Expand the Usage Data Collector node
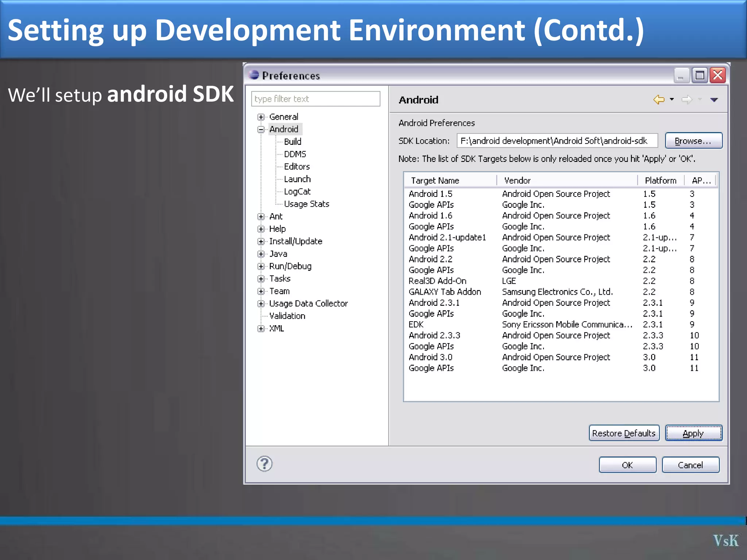The image size is (747, 560). (x=261, y=304)
